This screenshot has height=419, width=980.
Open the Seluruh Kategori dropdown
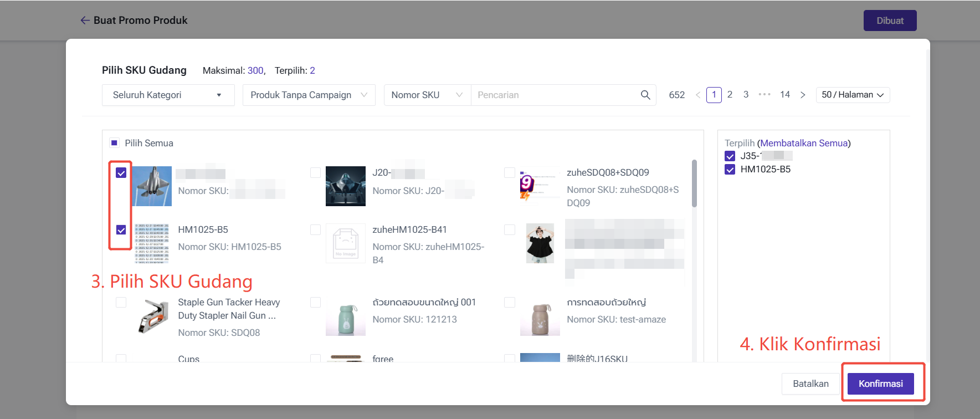[x=168, y=95]
